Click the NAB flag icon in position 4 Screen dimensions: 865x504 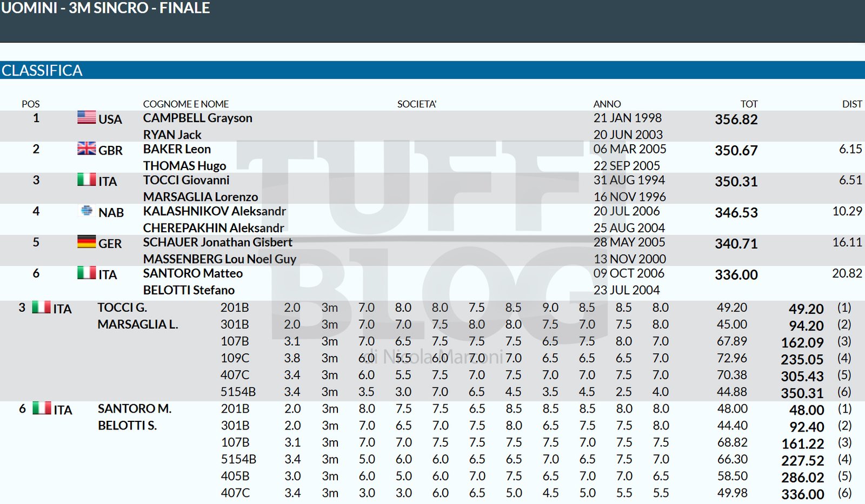click(86, 210)
